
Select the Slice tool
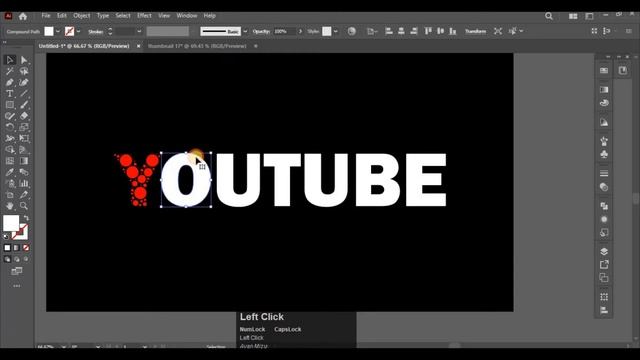[24, 195]
